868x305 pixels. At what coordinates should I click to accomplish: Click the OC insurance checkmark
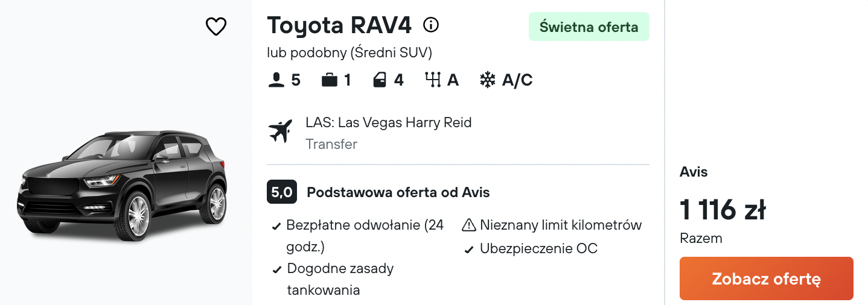click(x=469, y=249)
